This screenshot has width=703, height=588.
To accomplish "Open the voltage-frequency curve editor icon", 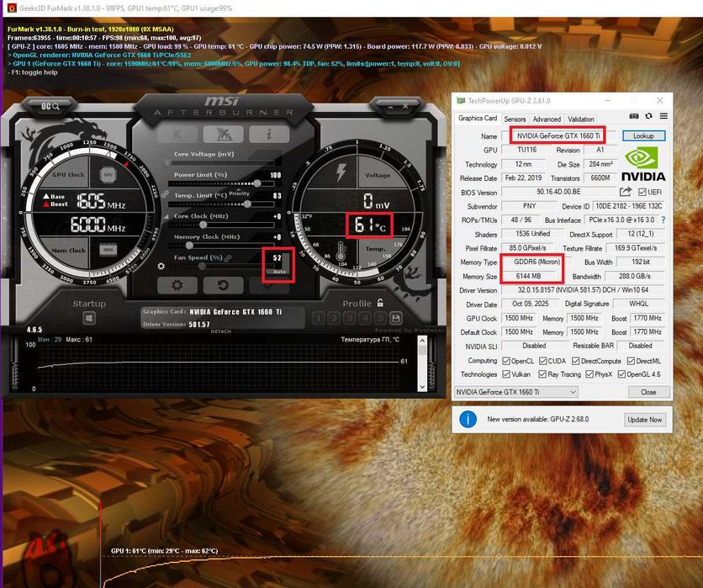I will click(x=166, y=217).
